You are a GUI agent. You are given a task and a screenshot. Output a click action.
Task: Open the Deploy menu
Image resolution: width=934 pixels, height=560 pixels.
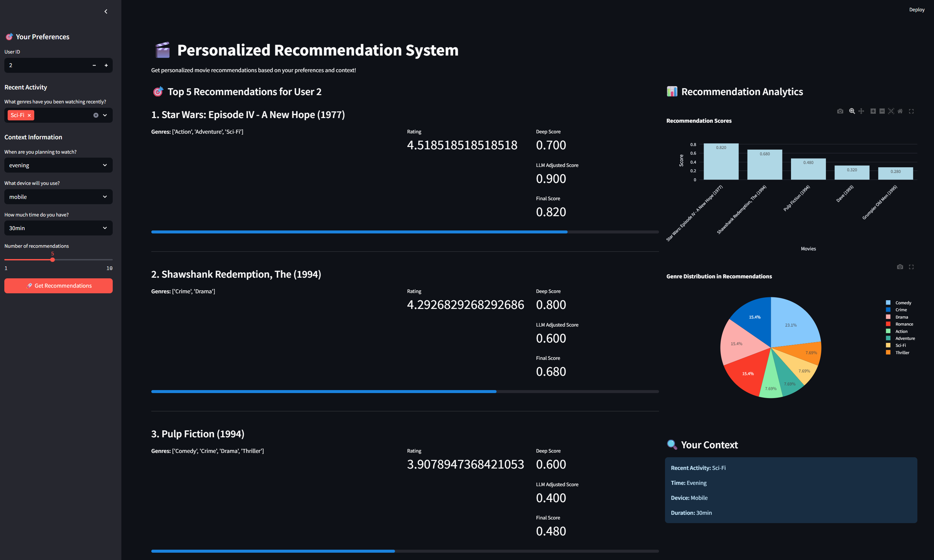click(x=917, y=10)
